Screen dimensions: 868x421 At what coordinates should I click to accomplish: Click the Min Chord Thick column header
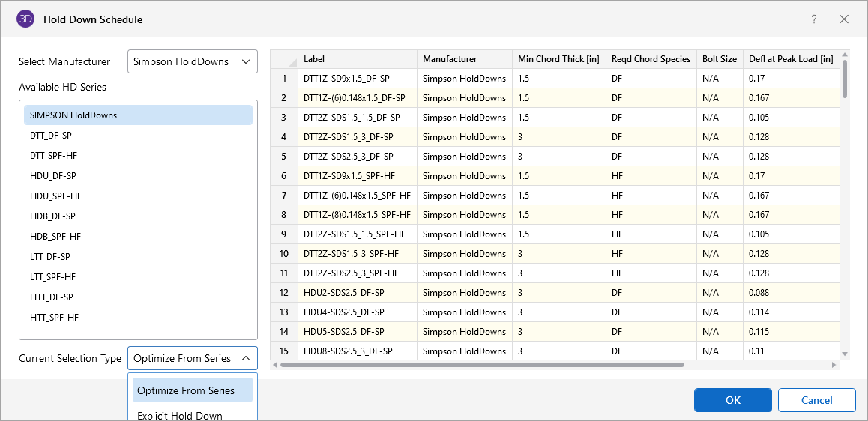(x=558, y=59)
